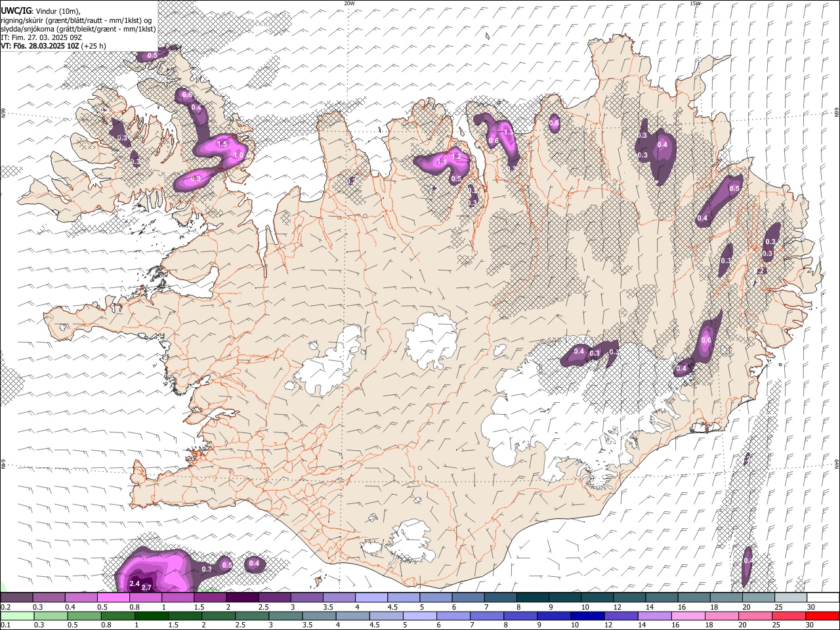Screen dimensions: 840x630
Task: Select the bright pink 0.5 swatch in top legend row
Action: (113, 598)
